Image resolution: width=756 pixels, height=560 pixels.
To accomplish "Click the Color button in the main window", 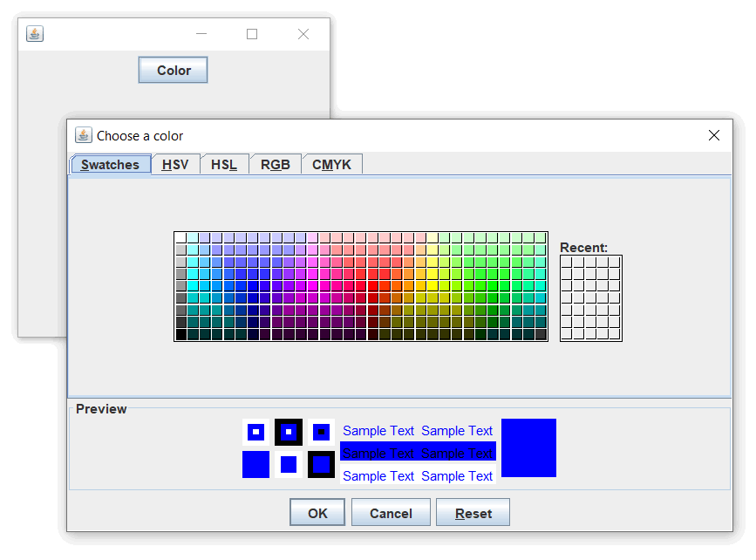I will click(x=173, y=70).
